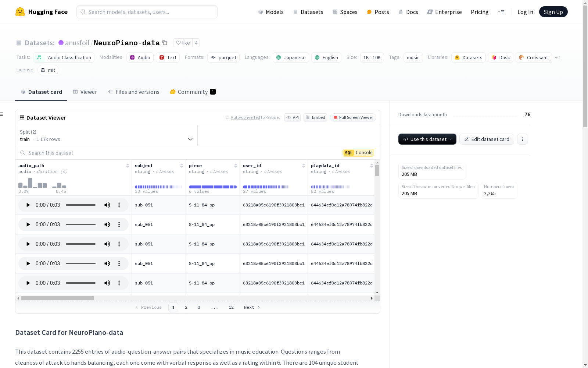Open Posts in the top navigation
The image size is (588, 368).
(378, 12)
